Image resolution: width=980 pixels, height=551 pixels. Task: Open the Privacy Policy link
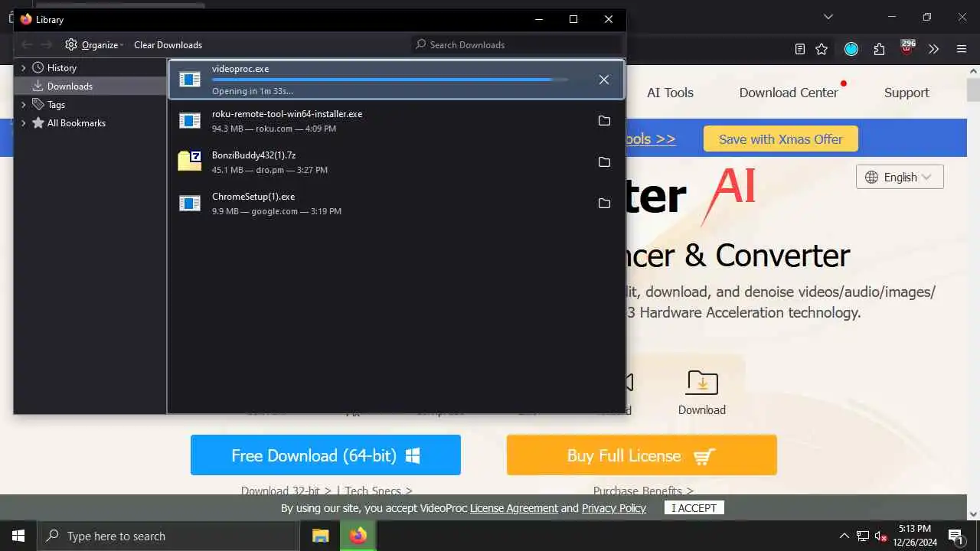[614, 508]
